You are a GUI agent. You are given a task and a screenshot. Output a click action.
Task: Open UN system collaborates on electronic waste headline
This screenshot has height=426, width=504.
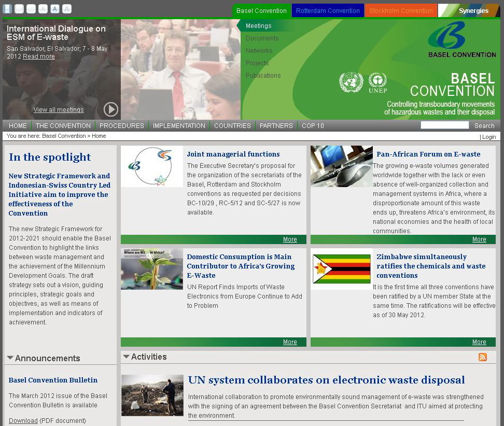point(326,380)
